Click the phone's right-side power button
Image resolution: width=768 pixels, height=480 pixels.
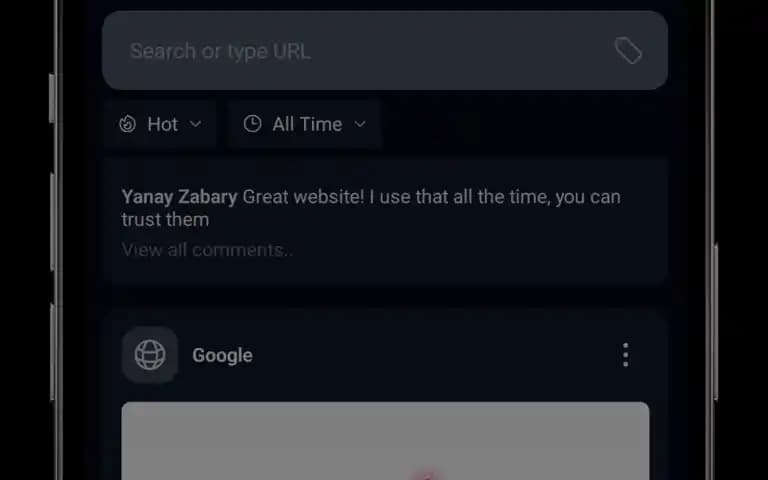click(716, 321)
